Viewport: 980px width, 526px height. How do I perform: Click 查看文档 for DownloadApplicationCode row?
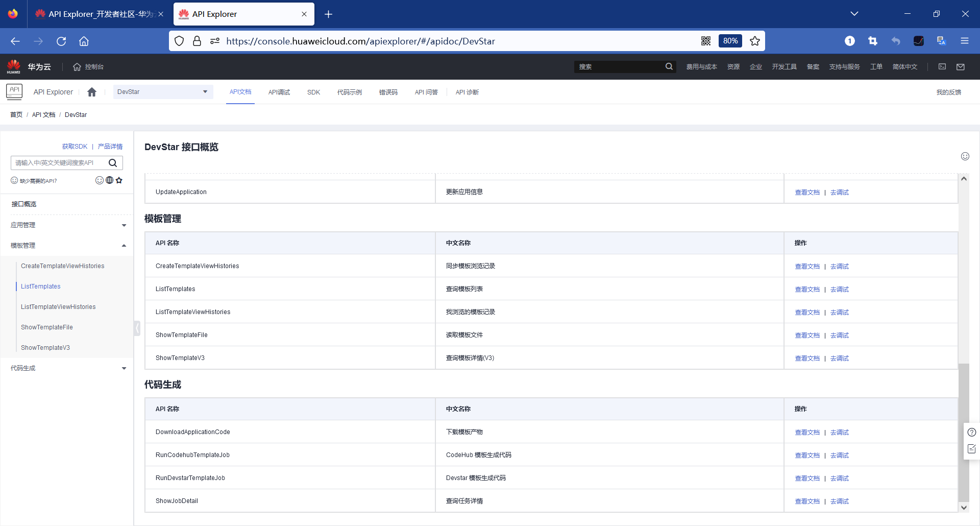tap(807, 433)
